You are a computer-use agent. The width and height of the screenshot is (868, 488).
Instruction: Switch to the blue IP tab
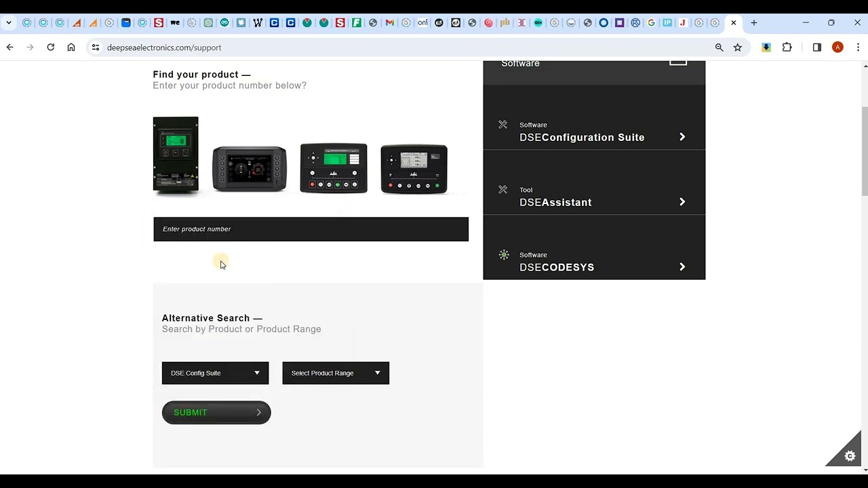pos(667,22)
